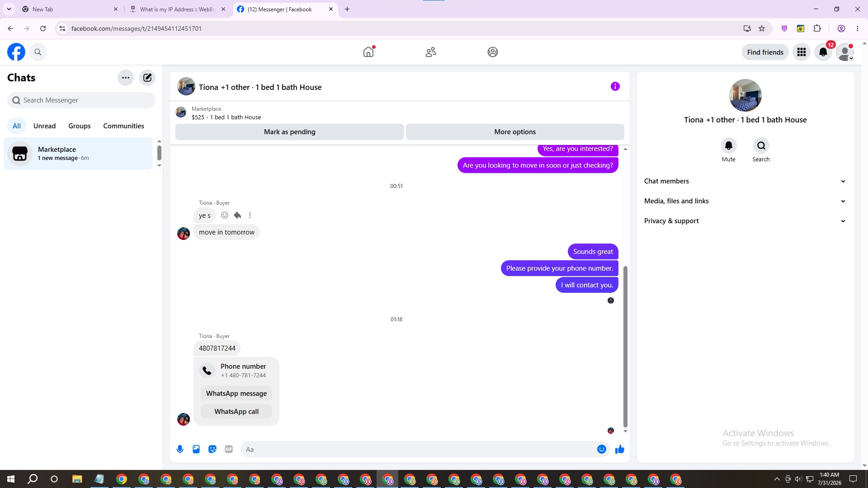This screenshot has height=488, width=868.
Task: Expand Privacy & support section
Action: click(745, 221)
